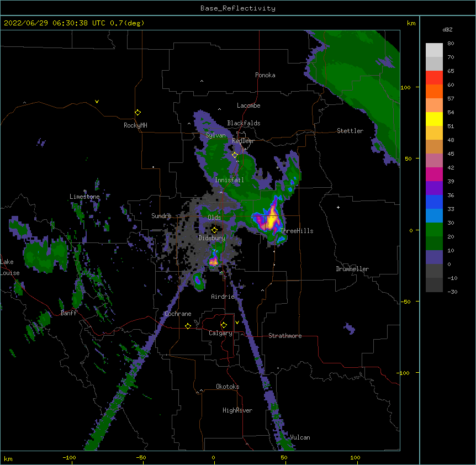The height and width of the screenshot is (465, 476).
Task: Click the light gray 80 dBZ swatch
Action: (434, 50)
